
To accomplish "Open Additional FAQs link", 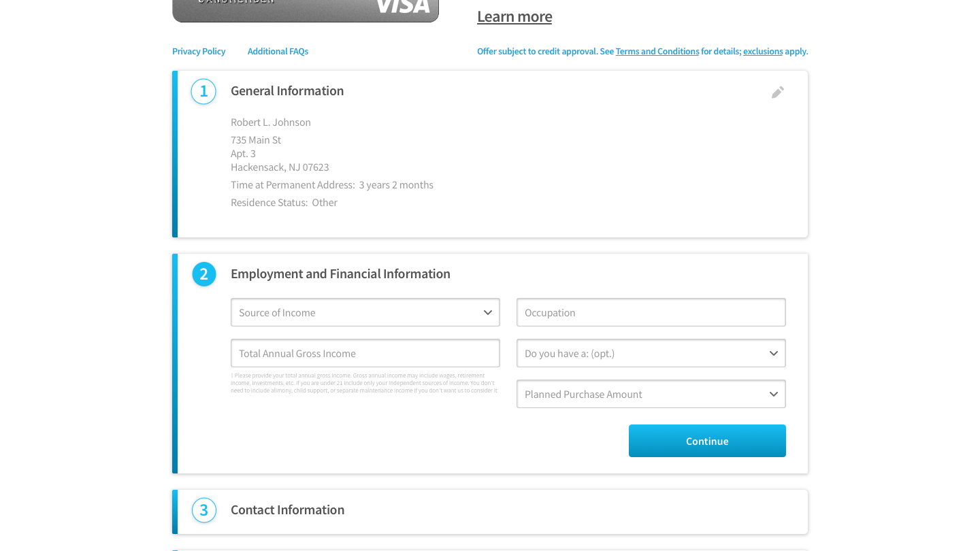I will click(x=278, y=52).
